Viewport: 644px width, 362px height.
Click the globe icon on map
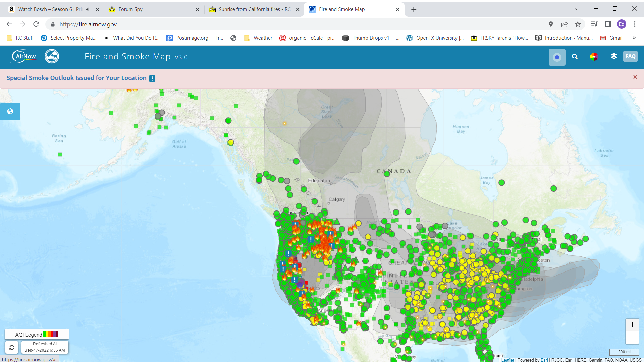10,111
